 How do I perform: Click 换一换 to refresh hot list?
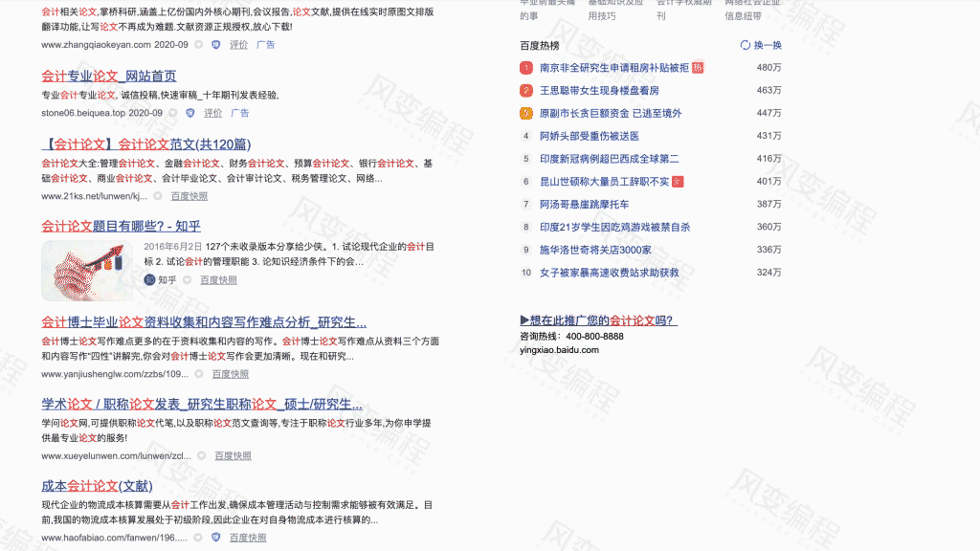coord(768,45)
